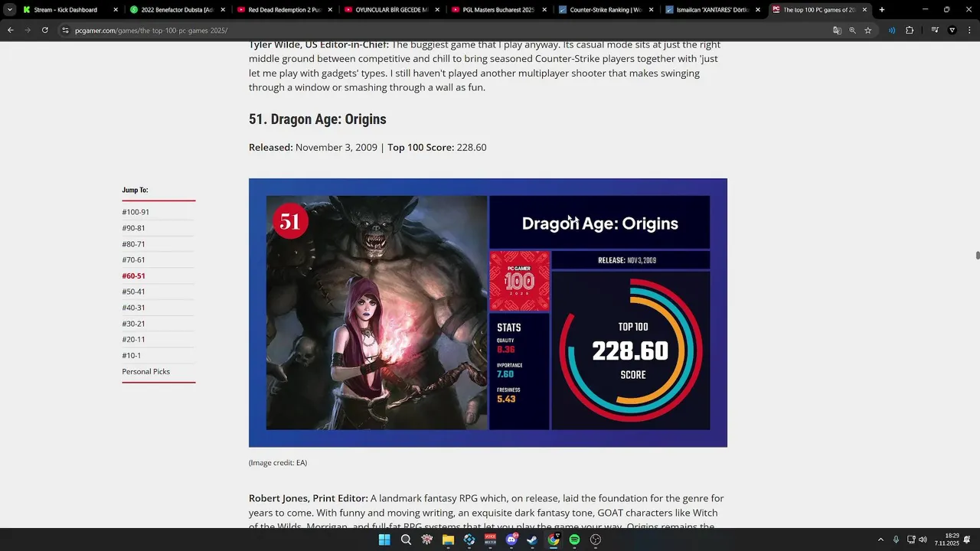This screenshot has height=551, width=980.
Task: Click the Dragon Age: Origins scorecard image
Action: [488, 313]
